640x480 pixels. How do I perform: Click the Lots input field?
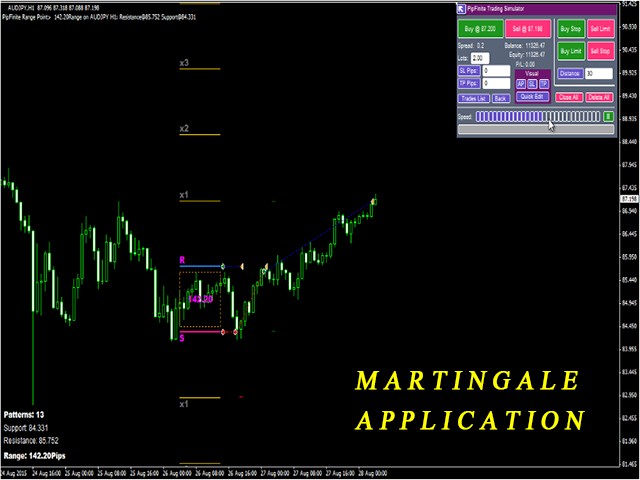[x=480, y=58]
